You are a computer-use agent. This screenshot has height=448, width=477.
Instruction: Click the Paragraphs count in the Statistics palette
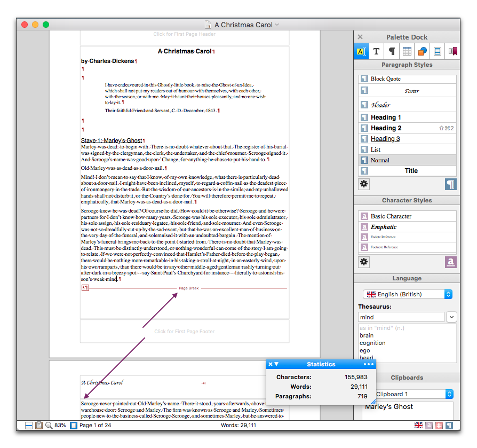click(362, 396)
